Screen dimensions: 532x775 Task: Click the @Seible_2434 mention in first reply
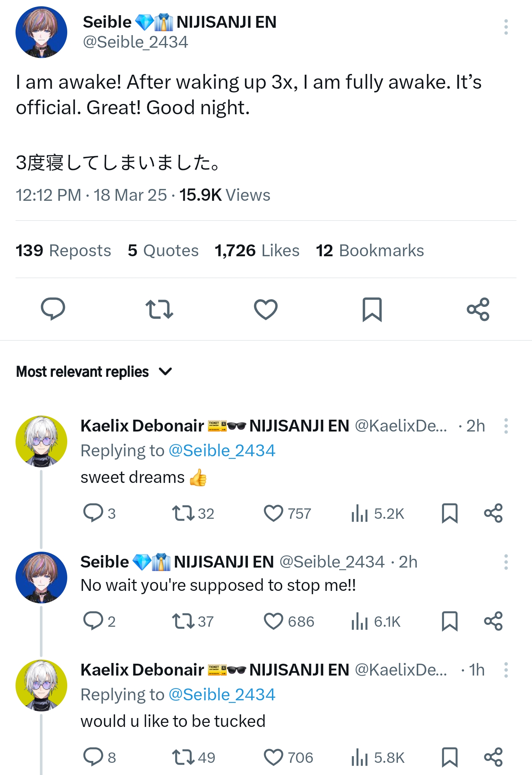point(222,451)
